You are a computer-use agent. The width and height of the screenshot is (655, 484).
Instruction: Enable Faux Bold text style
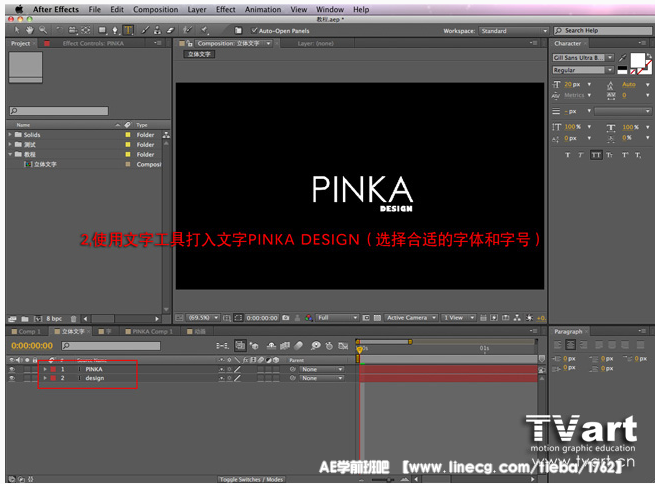[x=567, y=155]
